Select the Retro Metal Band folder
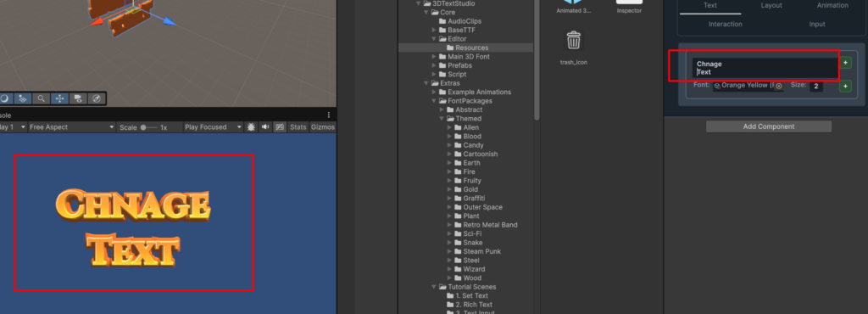868x314 pixels. coord(490,225)
